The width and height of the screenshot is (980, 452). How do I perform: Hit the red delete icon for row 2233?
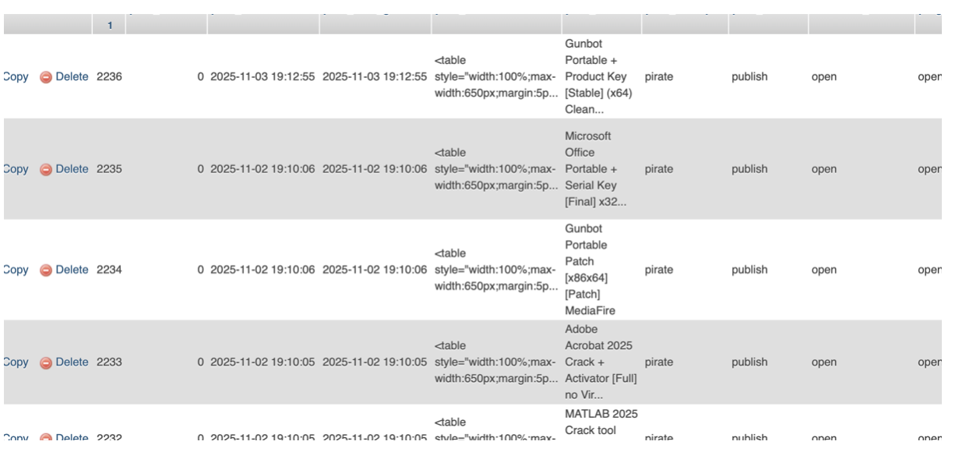coord(46,363)
